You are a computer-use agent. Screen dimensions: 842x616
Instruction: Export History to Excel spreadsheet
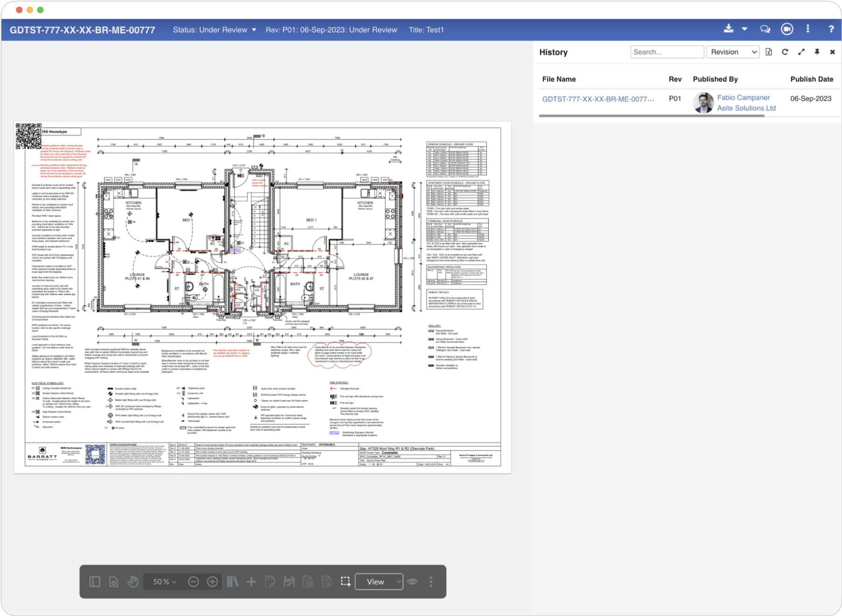click(768, 52)
